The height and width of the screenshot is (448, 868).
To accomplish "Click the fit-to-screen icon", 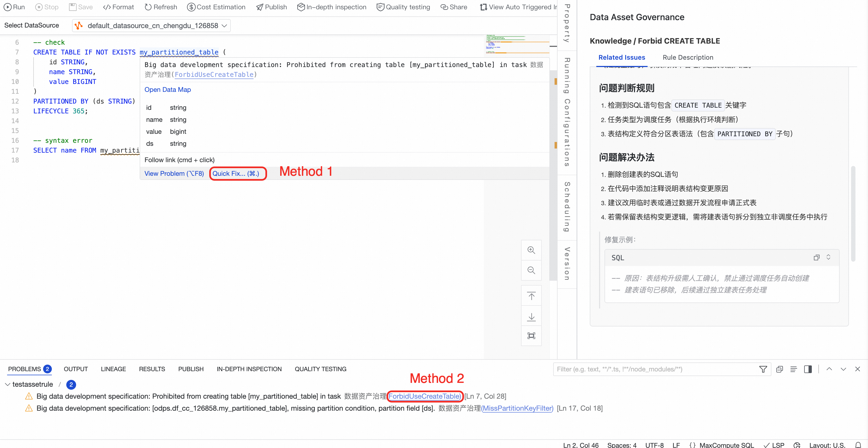I will tap(531, 335).
